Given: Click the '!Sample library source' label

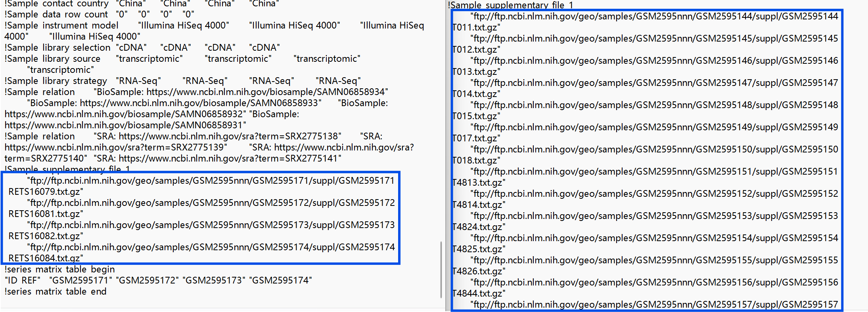Looking at the screenshot, I should pos(52,59).
